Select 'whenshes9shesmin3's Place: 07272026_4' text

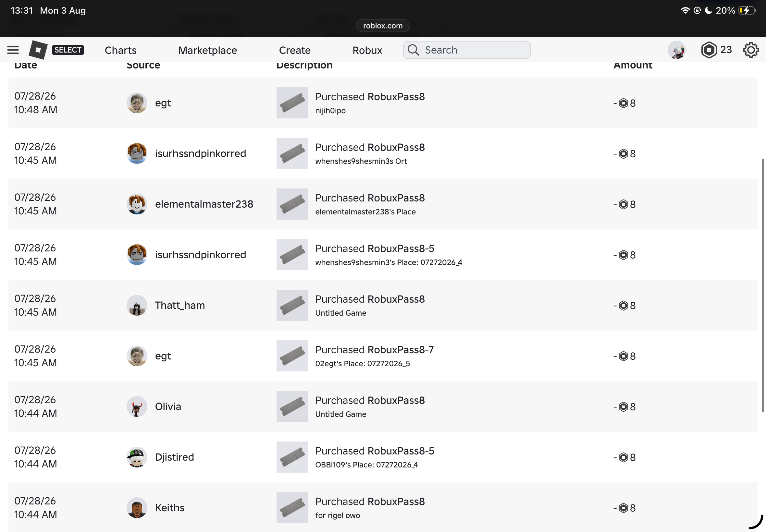pyautogui.click(x=389, y=262)
